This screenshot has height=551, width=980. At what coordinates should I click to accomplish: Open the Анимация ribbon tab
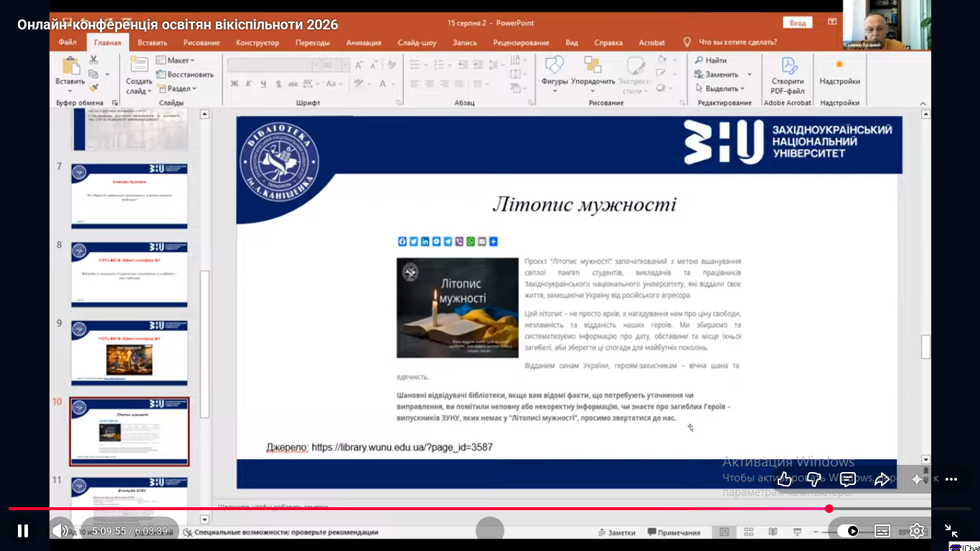[x=364, y=42]
